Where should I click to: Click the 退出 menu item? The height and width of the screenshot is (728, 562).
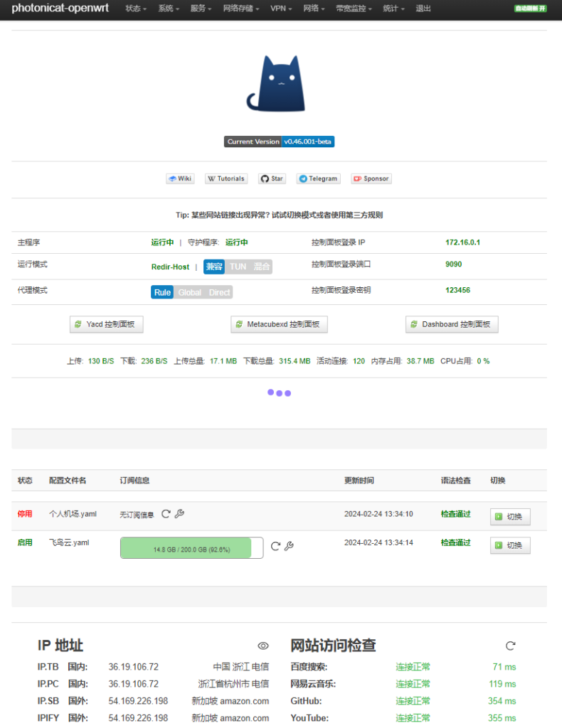(x=423, y=9)
